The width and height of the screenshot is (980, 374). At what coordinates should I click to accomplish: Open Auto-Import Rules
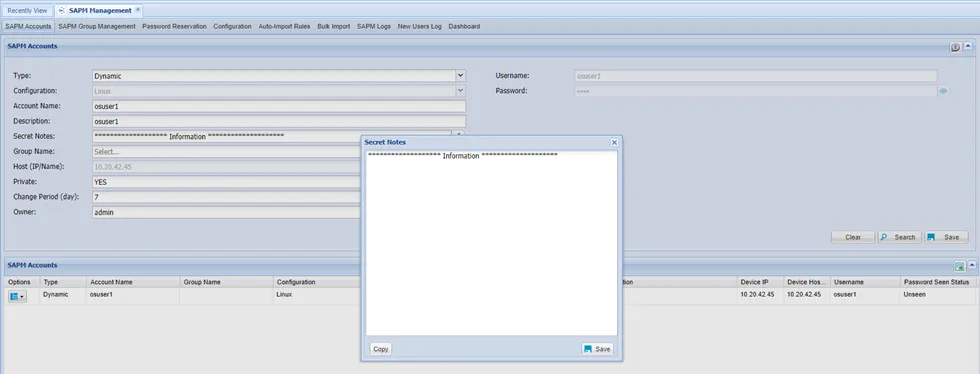[x=284, y=26]
